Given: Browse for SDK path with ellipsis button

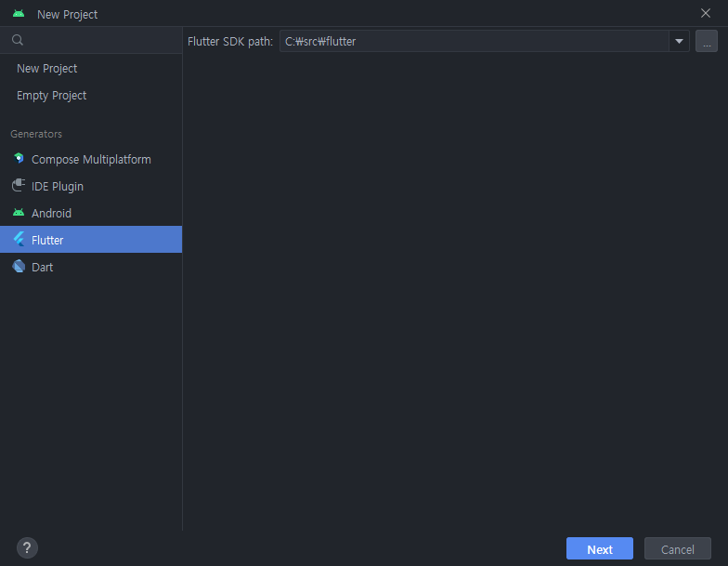Looking at the screenshot, I should (x=706, y=41).
